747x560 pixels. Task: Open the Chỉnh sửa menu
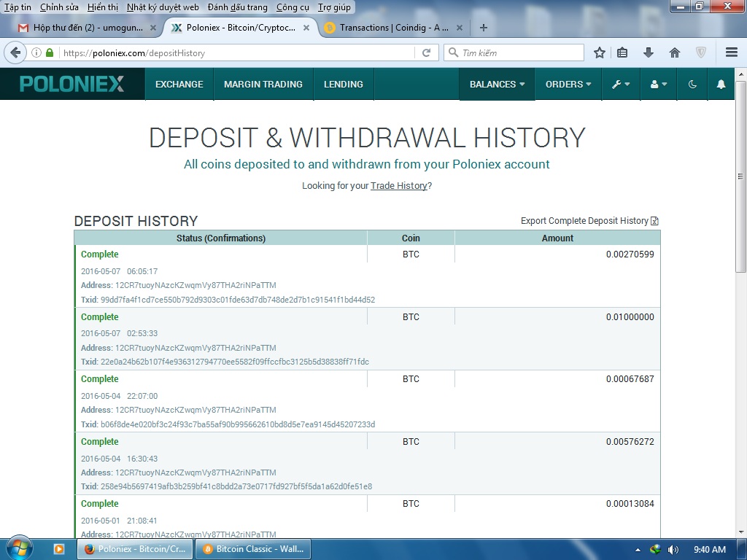coord(59,7)
